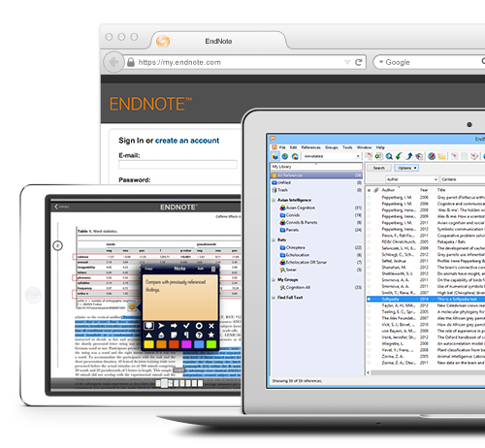Toggle read status dot for Shettleworth, S. J. row
485x448 pixels.
369,273
